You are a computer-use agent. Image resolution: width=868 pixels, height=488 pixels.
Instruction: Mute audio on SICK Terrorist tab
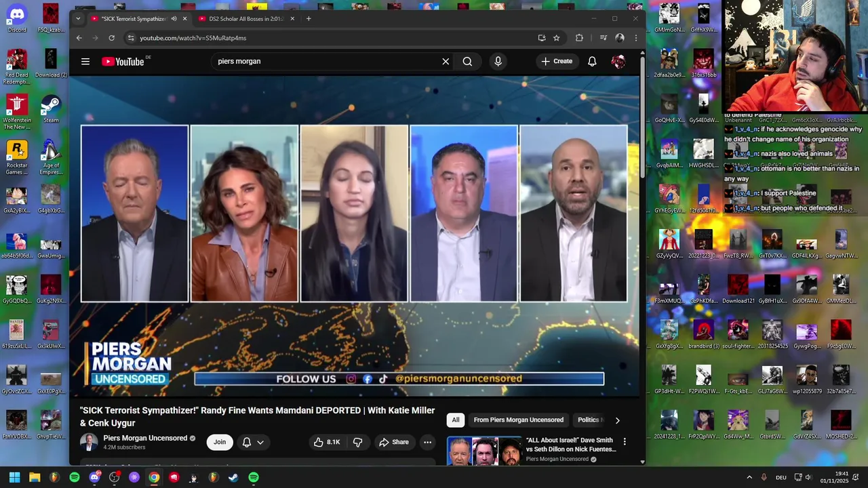coord(174,19)
